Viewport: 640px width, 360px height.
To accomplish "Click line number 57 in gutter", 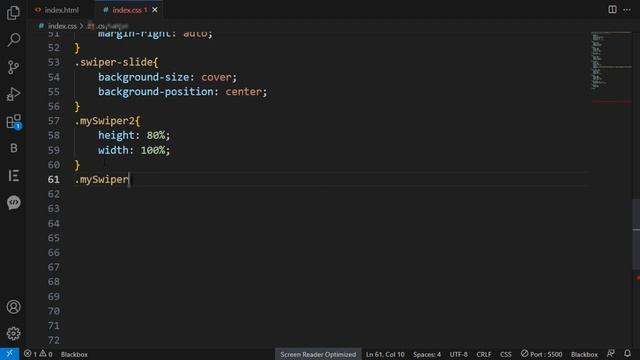I will (53, 121).
